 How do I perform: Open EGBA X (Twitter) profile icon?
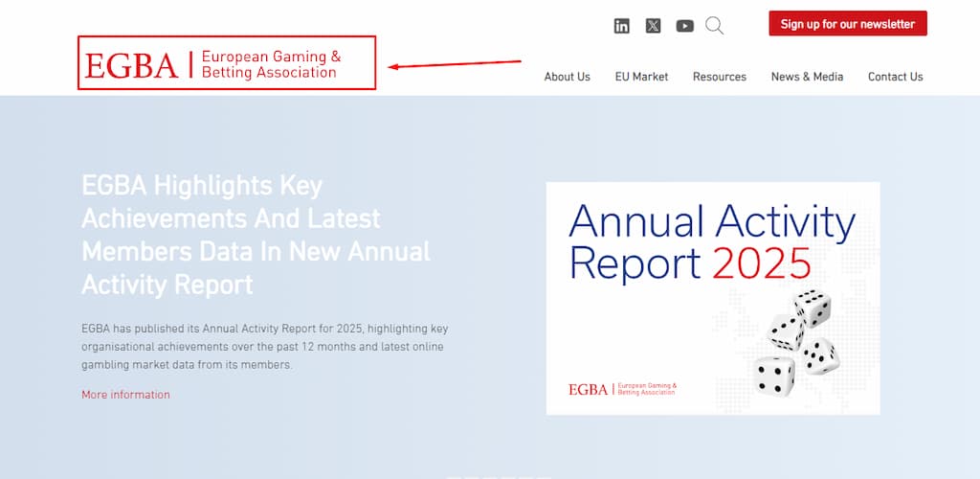point(653,26)
